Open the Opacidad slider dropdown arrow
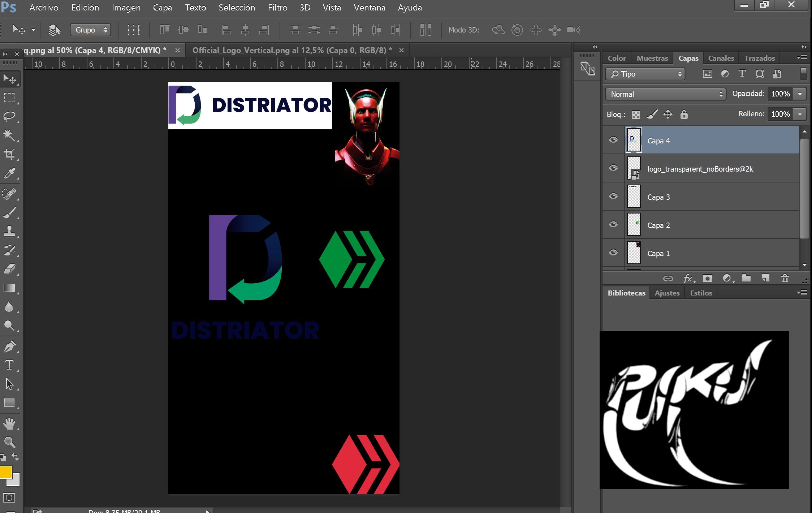 (800, 94)
